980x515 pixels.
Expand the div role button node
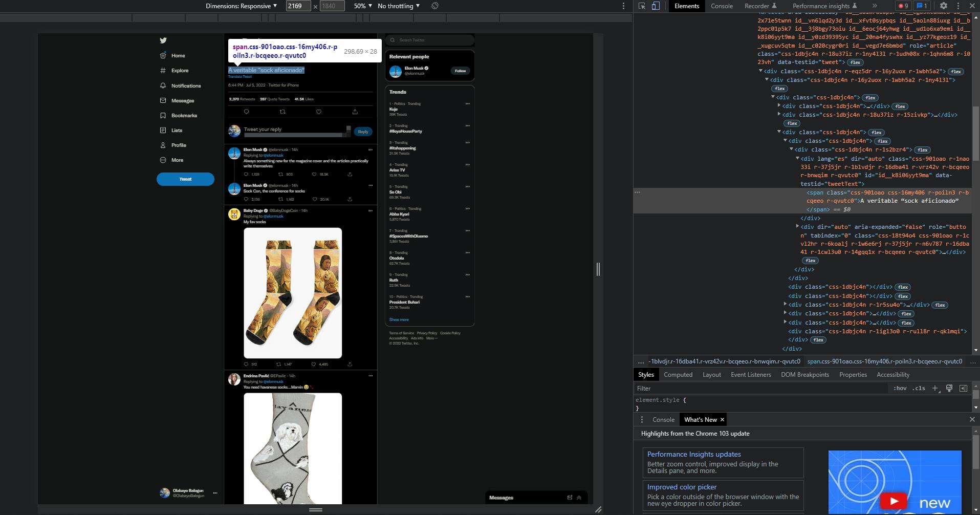click(797, 226)
